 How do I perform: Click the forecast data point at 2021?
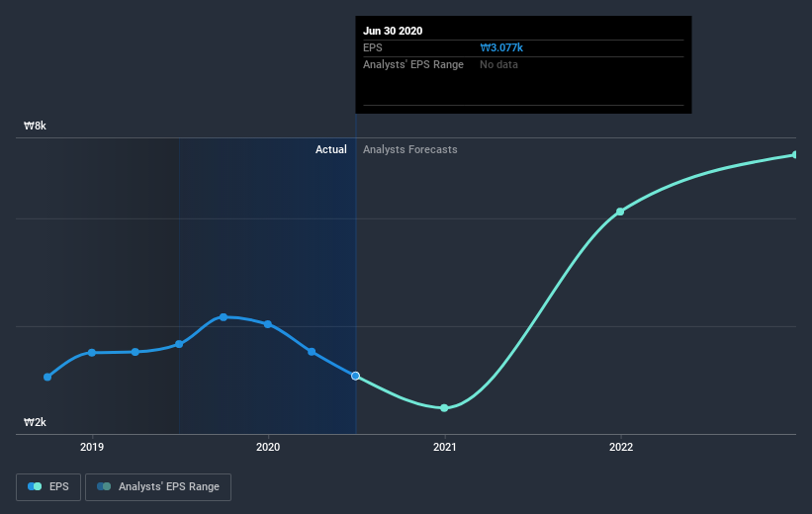click(444, 408)
